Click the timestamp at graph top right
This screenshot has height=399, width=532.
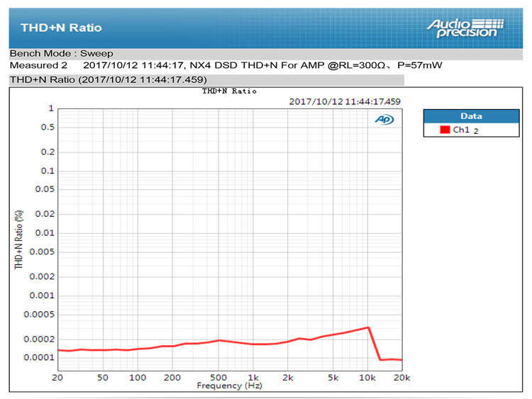pos(345,101)
